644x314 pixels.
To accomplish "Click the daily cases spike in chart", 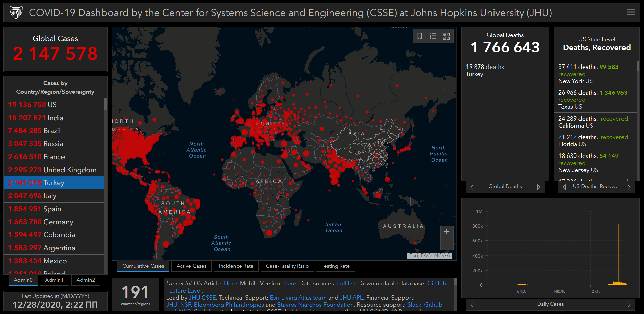I will click(x=619, y=254).
